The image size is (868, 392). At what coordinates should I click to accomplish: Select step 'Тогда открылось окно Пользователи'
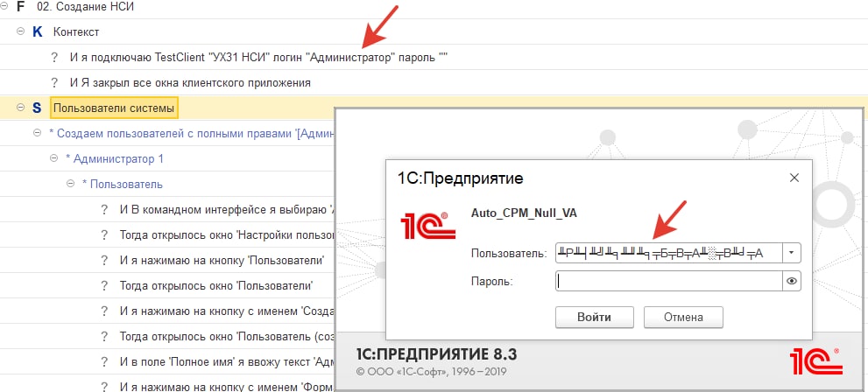[216, 286]
